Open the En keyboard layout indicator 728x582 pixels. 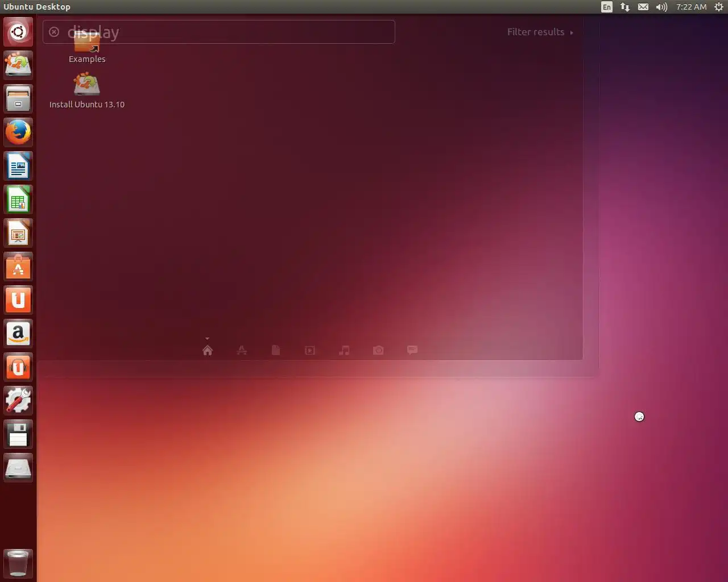607,7
